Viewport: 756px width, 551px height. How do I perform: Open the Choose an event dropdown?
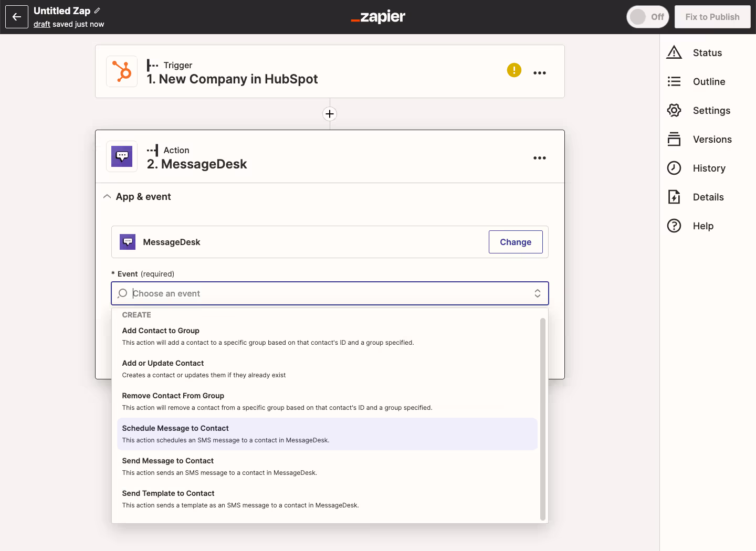(x=329, y=293)
